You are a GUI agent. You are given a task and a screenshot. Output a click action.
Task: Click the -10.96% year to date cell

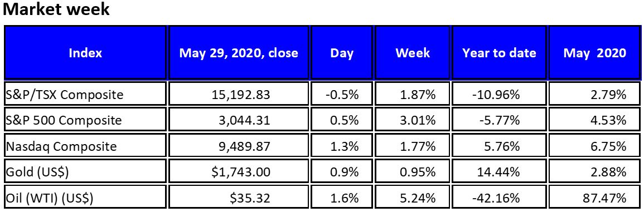(x=499, y=94)
